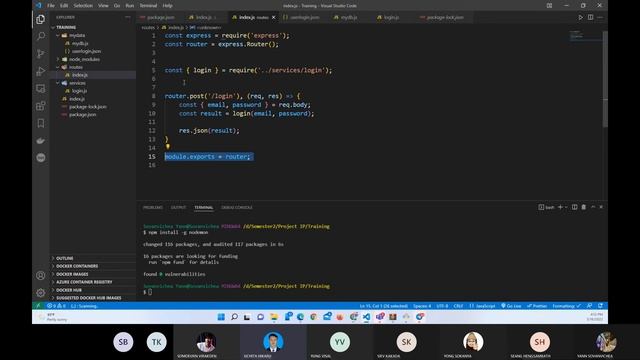
Task: Open the Docker view in activity bar
Action: pyautogui.click(x=40, y=140)
